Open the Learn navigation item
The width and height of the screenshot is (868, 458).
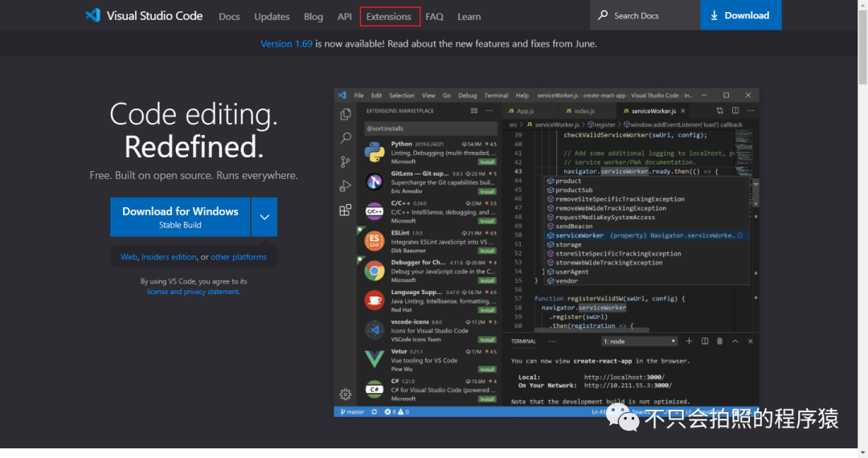pos(469,17)
